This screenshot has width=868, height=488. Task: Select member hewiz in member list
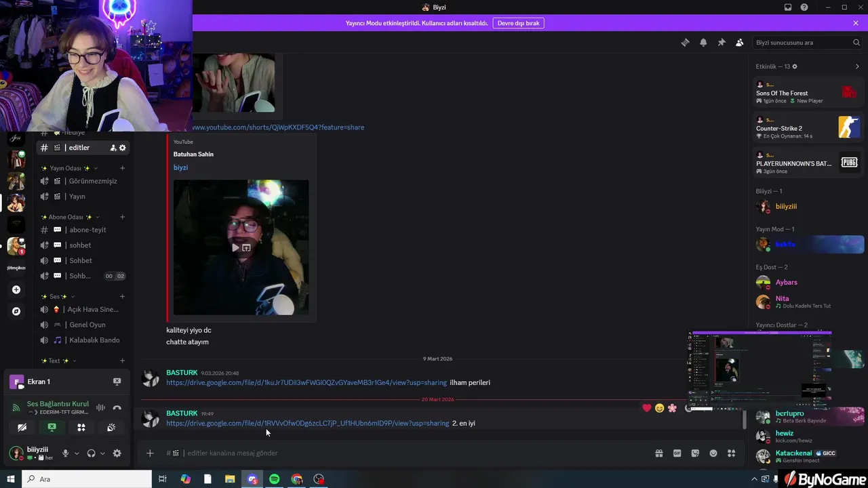808,436
